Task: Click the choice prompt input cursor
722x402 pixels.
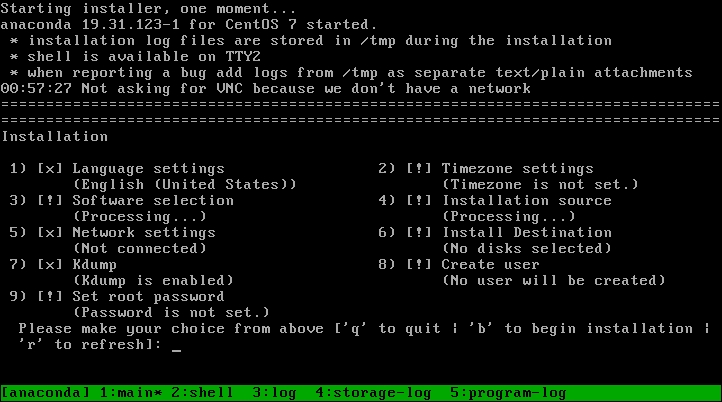Action: (x=176, y=345)
